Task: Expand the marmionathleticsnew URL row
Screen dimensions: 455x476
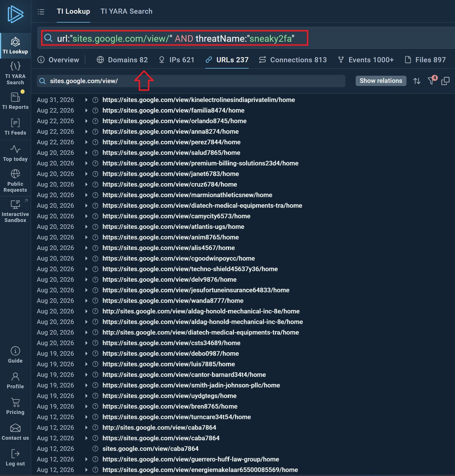Action: point(86,195)
